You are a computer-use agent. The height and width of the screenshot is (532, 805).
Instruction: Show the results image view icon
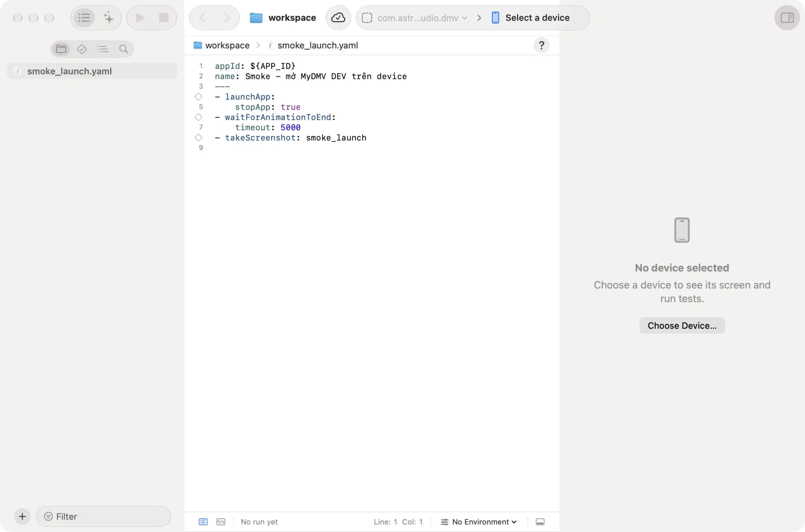(x=221, y=522)
